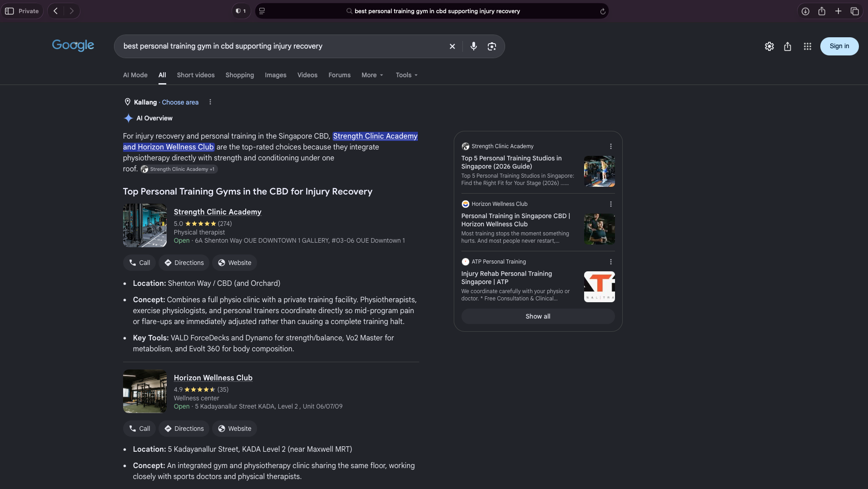The image size is (868, 489).
Task: Switch to AI Mode tab
Action: [x=135, y=75]
